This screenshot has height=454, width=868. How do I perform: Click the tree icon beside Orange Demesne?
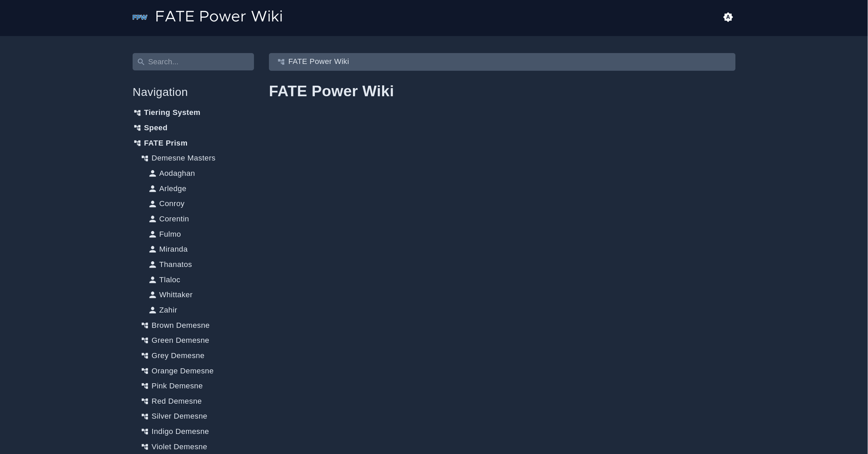[145, 371]
